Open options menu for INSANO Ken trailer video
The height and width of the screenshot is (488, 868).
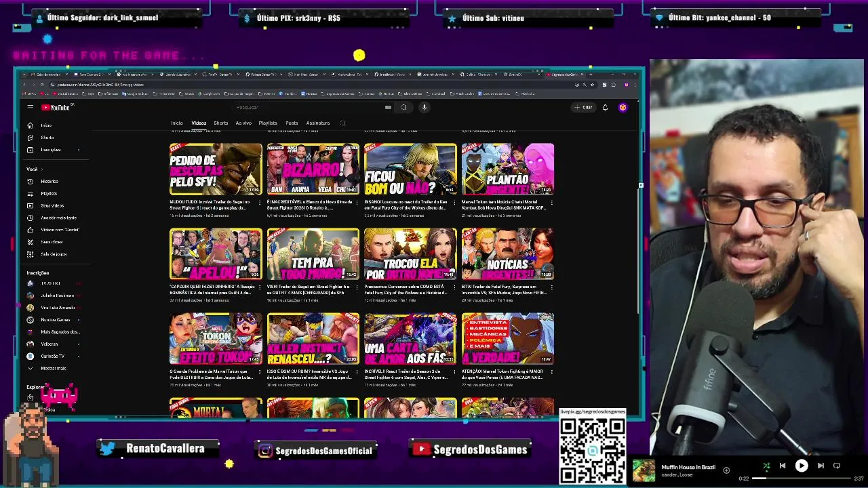pos(455,203)
